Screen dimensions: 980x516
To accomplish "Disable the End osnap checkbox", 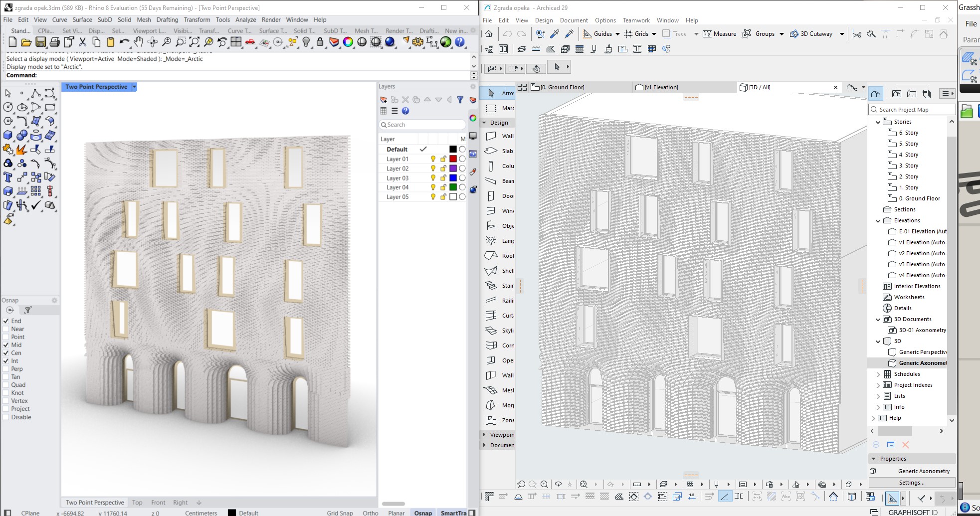I will 6,321.
